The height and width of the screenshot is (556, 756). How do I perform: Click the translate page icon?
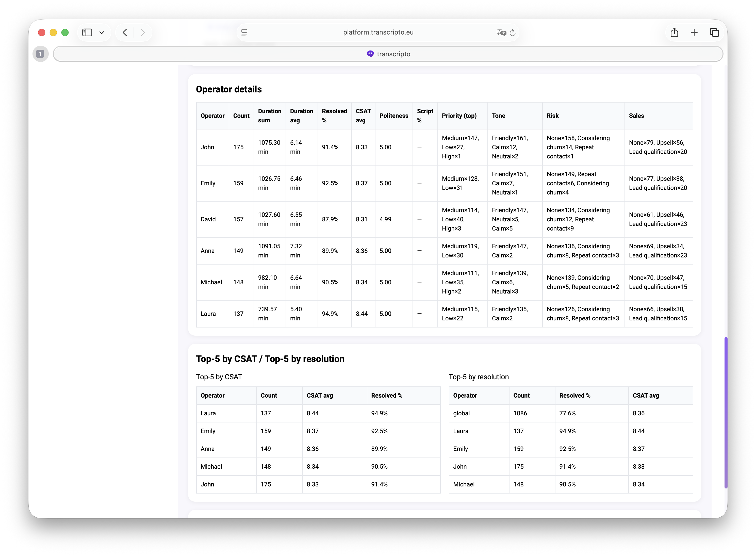point(501,32)
